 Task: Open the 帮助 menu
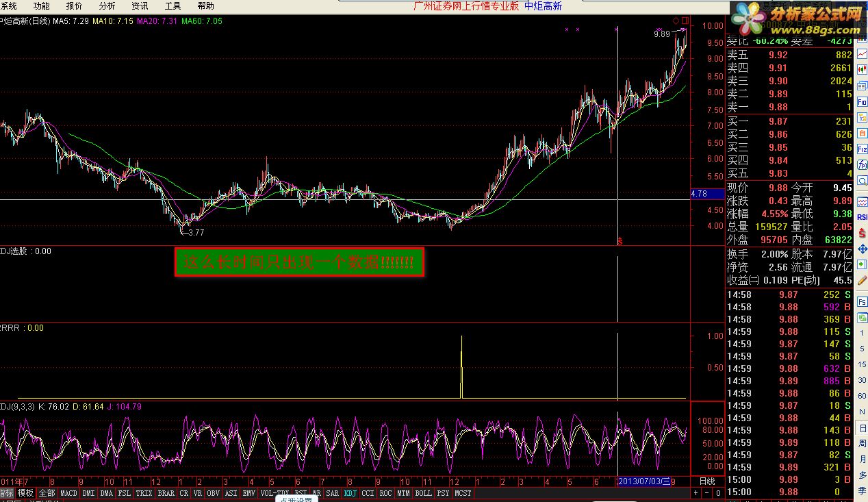[205, 6]
